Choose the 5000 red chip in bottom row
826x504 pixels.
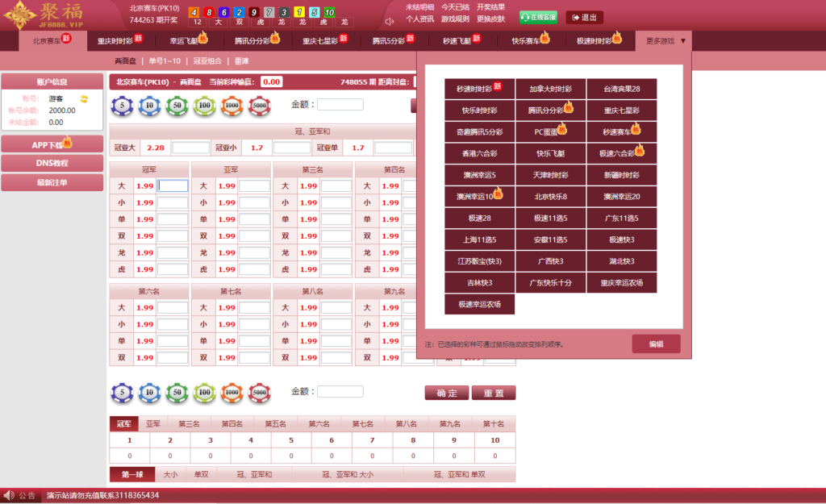click(259, 392)
